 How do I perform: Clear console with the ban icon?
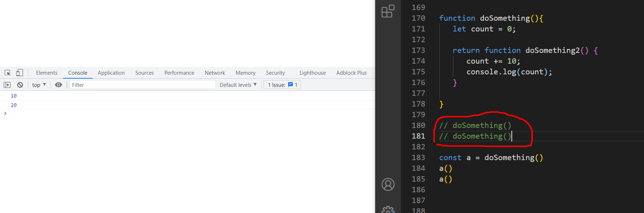pyautogui.click(x=20, y=85)
